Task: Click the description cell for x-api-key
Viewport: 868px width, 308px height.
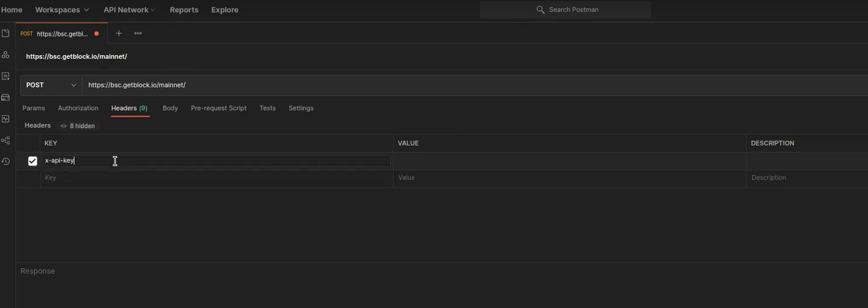Action: coord(807,161)
